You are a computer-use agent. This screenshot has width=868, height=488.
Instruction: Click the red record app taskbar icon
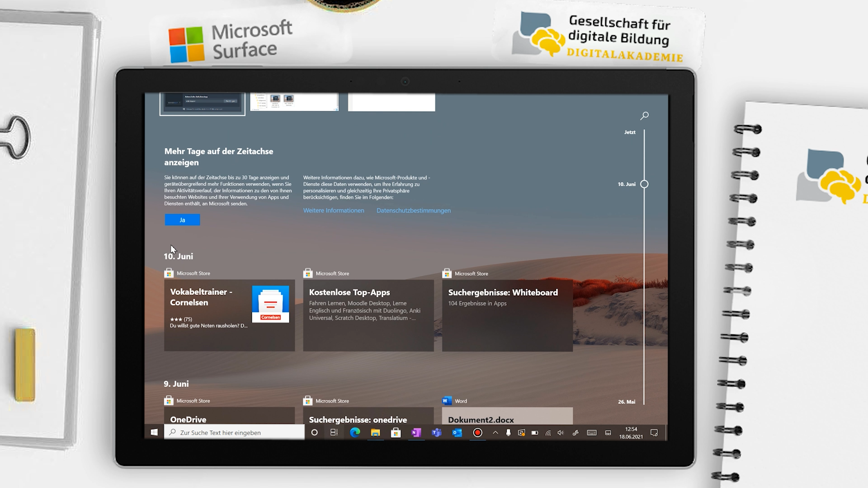click(x=477, y=432)
